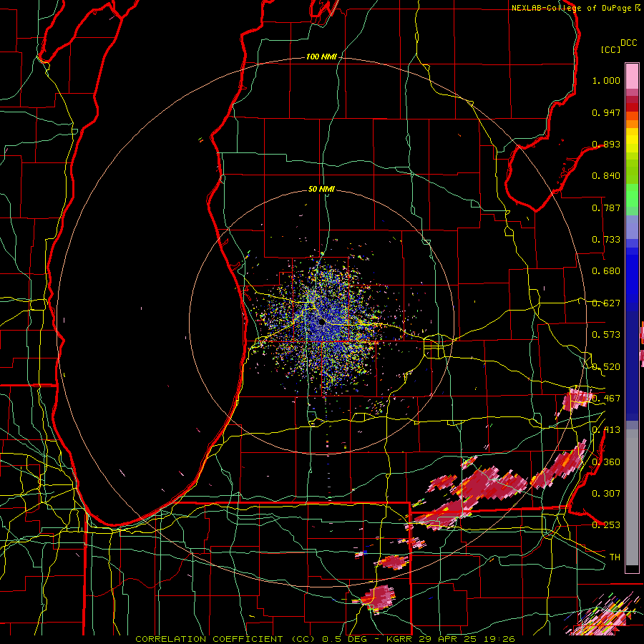Click the 0.733 color scale value

(x=606, y=240)
